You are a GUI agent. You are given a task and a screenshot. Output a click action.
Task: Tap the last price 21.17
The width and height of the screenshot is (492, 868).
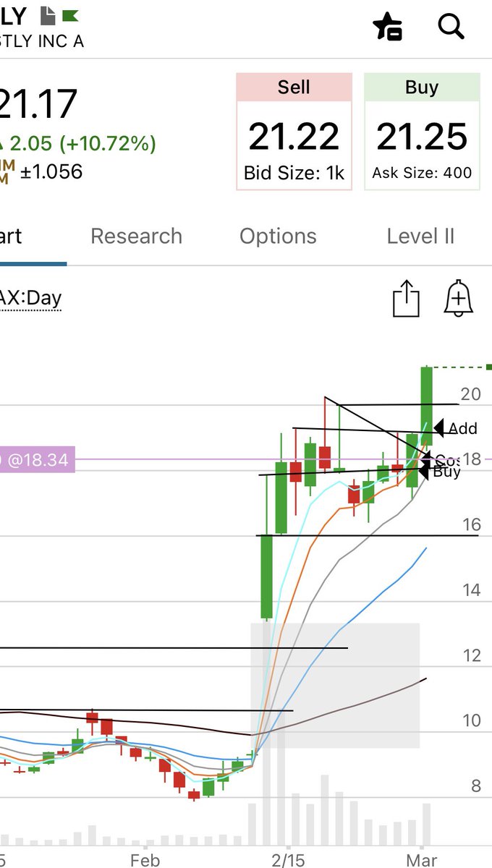pyautogui.click(x=38, y=103)
